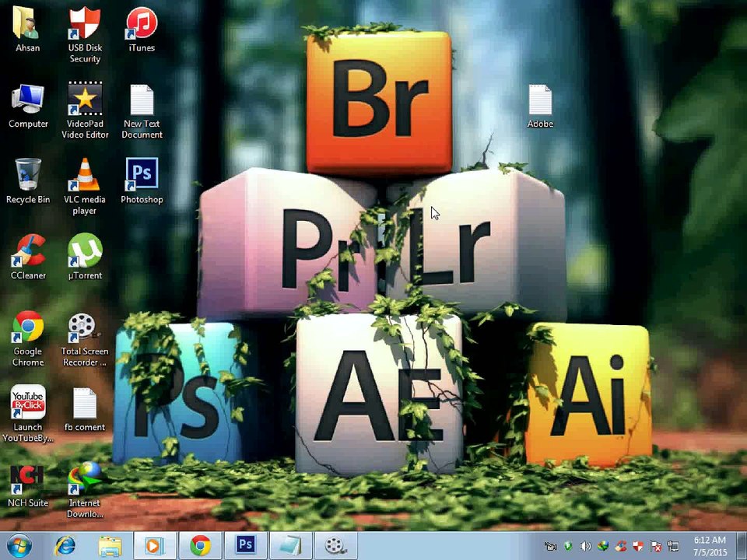747x560 pixels.
Task: Select the CCleaner desktop shortcut
Action: click(x=28, y=257)
